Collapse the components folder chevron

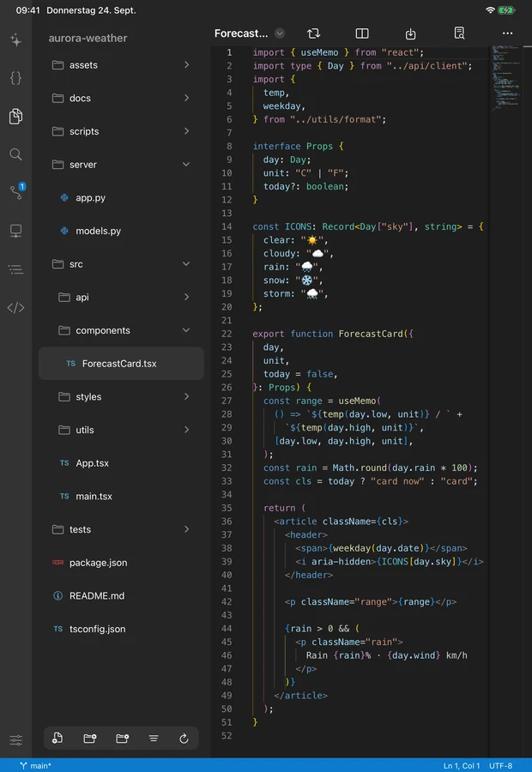click(x=186, y=330)
